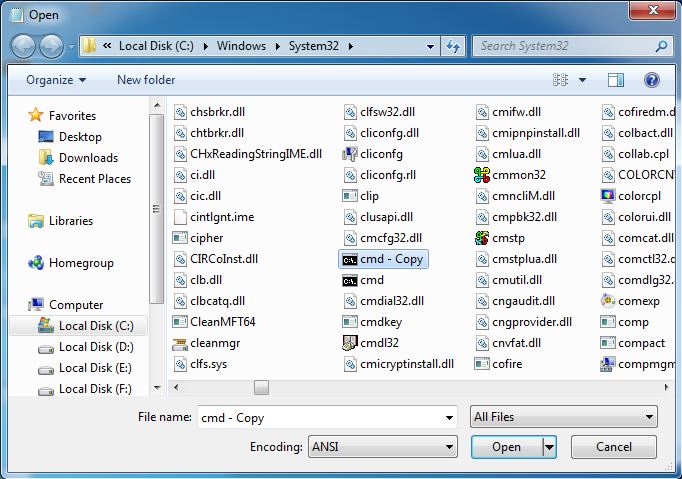Select the file cmipnpinstall.dll
Screen dimensions: 682x479
click(x=528, y=133)
